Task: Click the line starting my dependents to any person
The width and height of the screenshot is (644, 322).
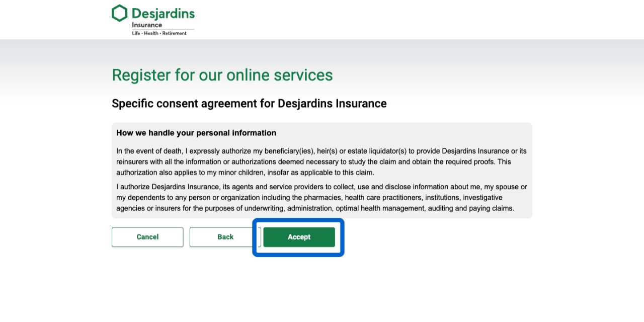Action: [309, 197]
